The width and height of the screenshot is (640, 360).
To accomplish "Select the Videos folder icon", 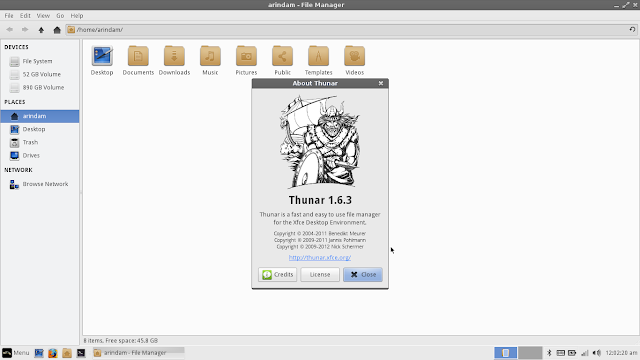I will tap(354, 56).
